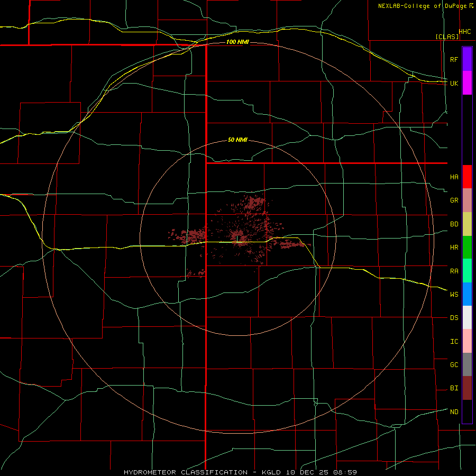
Task: Click the UK legend label
Action: (x=454, y=83)
